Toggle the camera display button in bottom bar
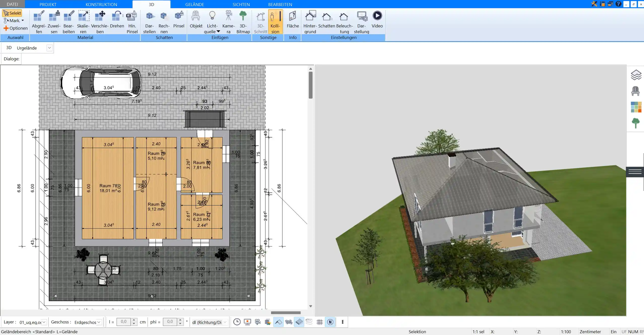Screen dimensions: 644x335 tap(258, 322)
